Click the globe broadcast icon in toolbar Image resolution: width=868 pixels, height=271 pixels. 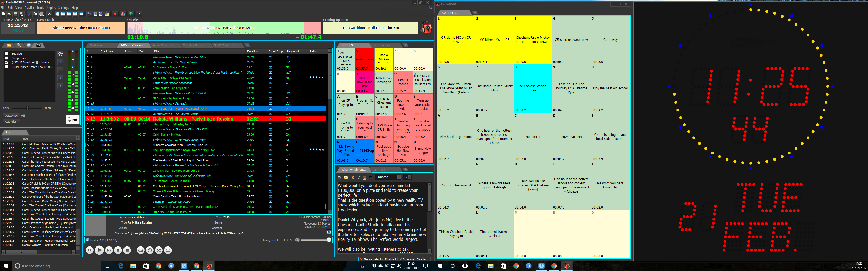click(x=131, y=14)
